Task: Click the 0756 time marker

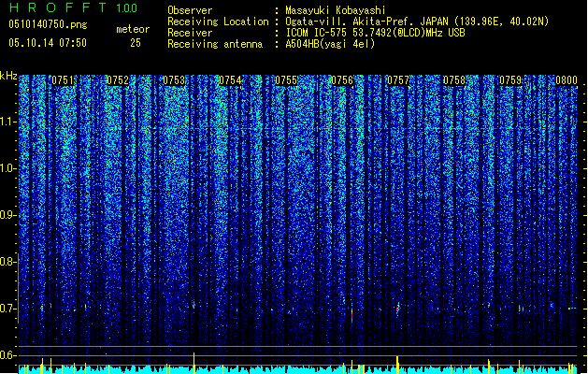Action: 342,80
